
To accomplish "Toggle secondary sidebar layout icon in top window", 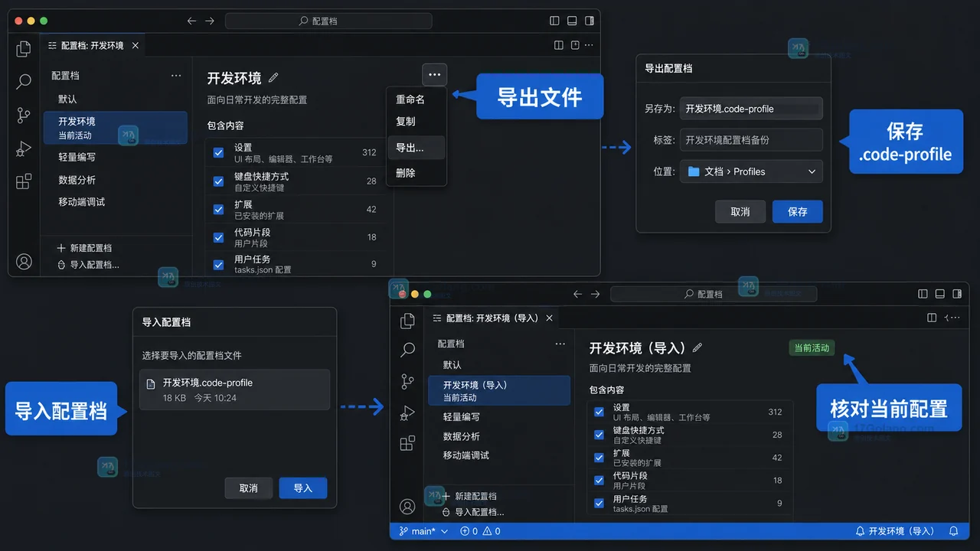I will pyautogui.click(x=590, y=21).
